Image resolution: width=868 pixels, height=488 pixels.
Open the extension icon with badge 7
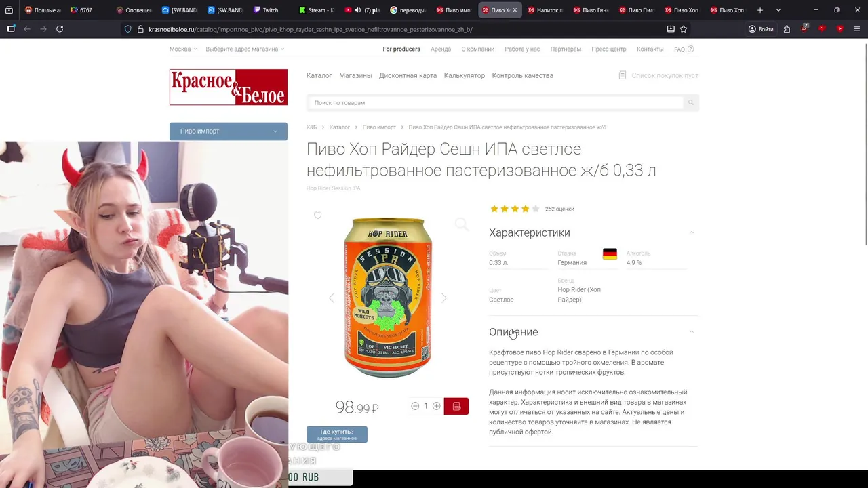pos(804,28)
